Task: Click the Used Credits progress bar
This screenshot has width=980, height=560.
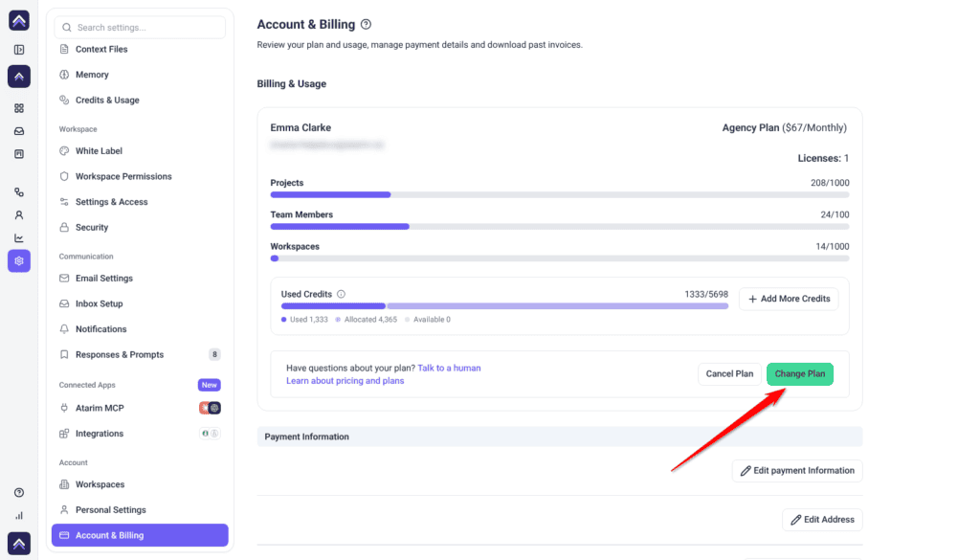Action: (504, 306)
